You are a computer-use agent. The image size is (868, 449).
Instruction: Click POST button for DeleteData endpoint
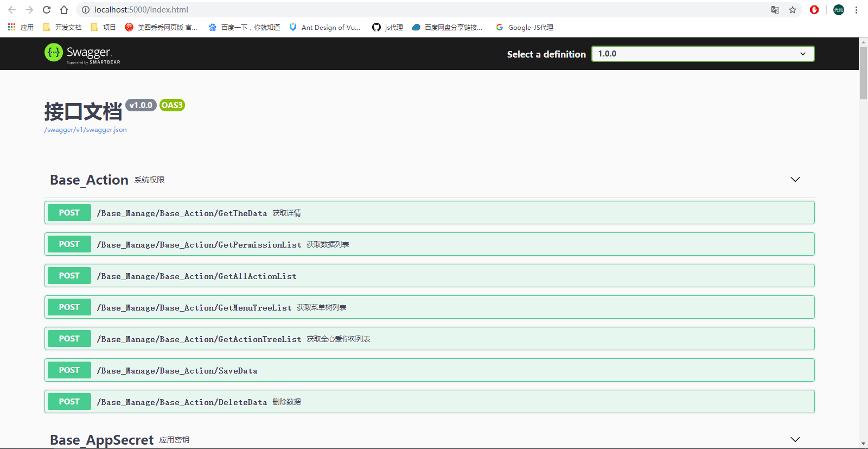pos(69,402)
